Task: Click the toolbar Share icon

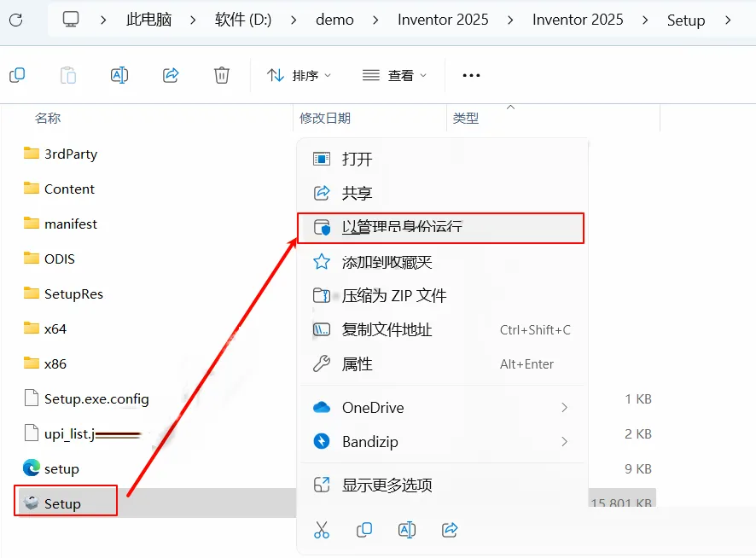Action: click(171, 75)
